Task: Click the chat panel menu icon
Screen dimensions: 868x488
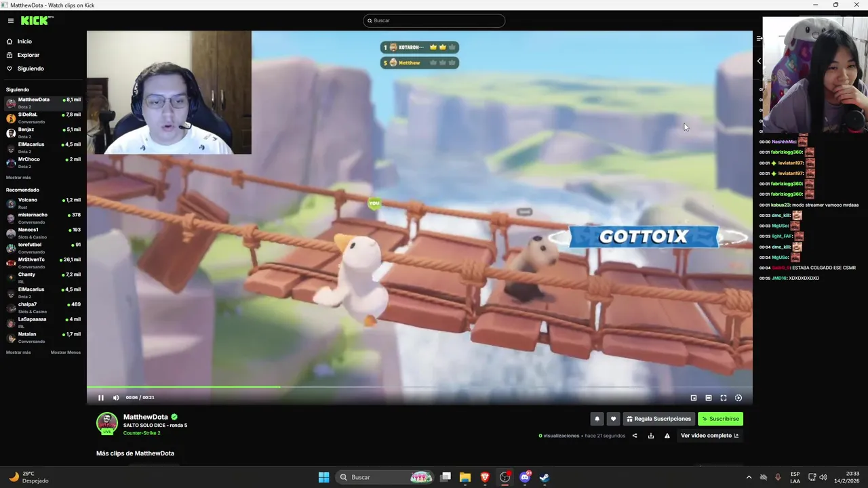Action: 759,39
